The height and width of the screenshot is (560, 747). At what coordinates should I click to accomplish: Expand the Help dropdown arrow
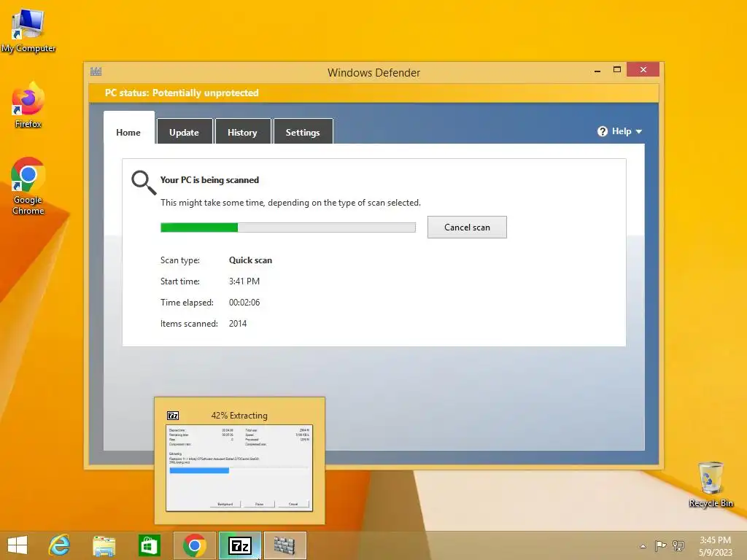639,131
